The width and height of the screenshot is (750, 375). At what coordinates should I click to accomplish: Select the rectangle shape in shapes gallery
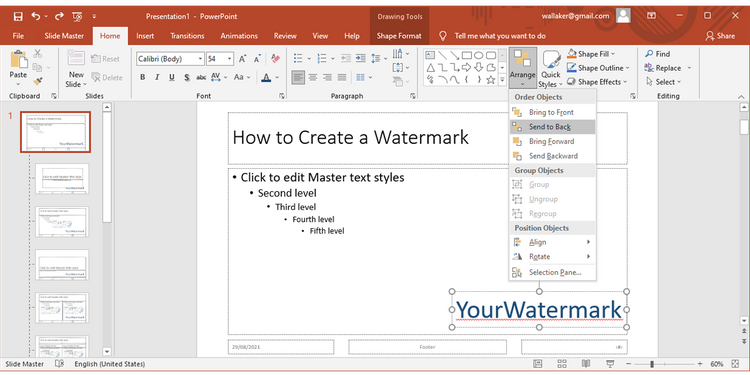(466, 55)
